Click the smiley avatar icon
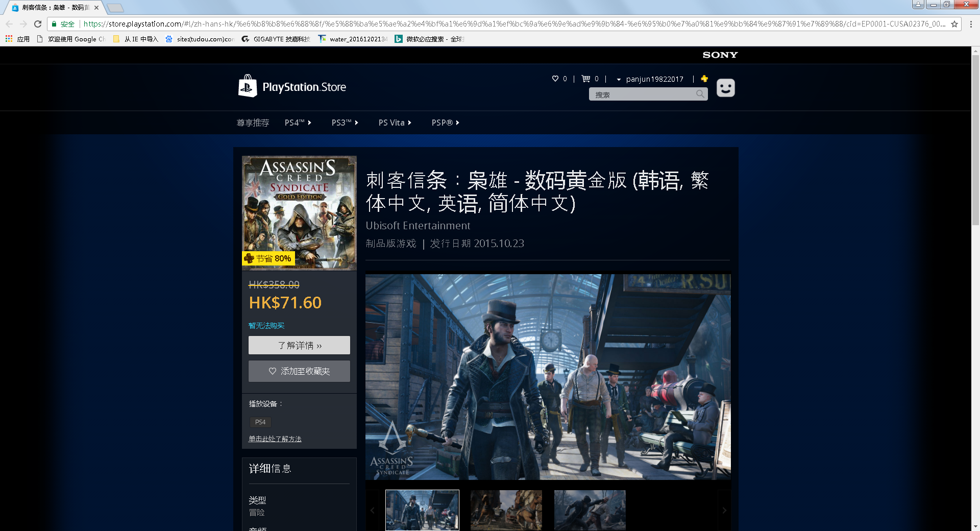 (725, 88)
